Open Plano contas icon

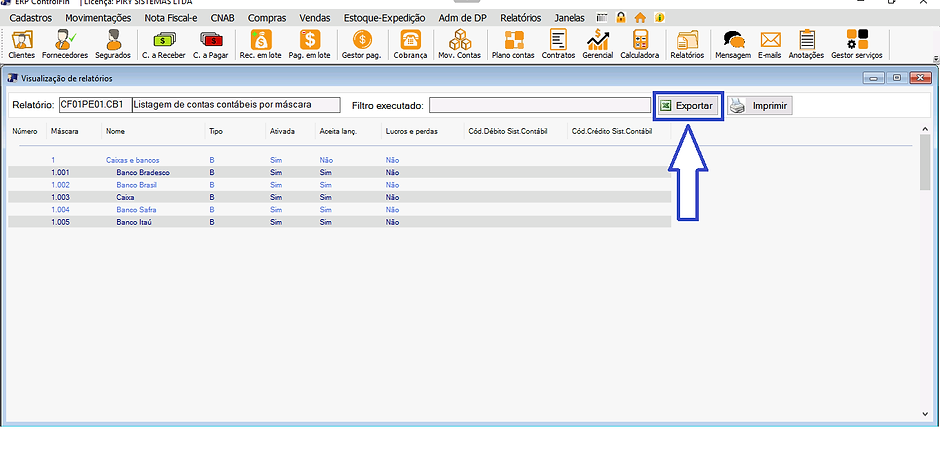(513, 45)
